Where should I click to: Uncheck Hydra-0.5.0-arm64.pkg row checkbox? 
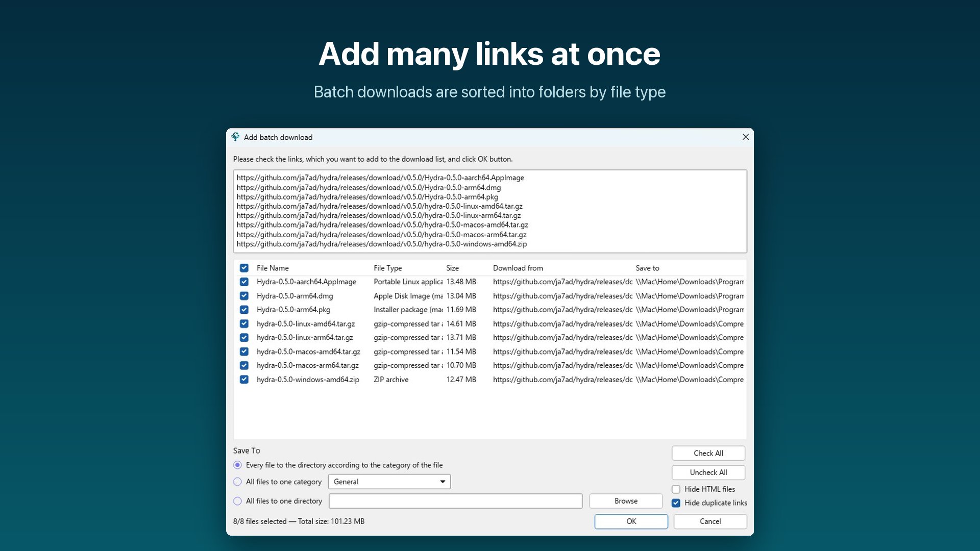[244, 310]
